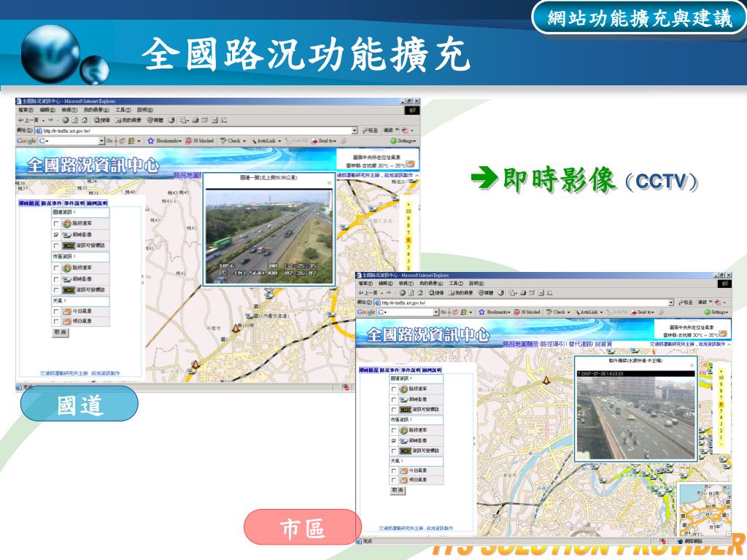Click the Search (搜尋) toolbar icon in 國道 window
Screen dimensions: 747x560
(x=101, y=120)
